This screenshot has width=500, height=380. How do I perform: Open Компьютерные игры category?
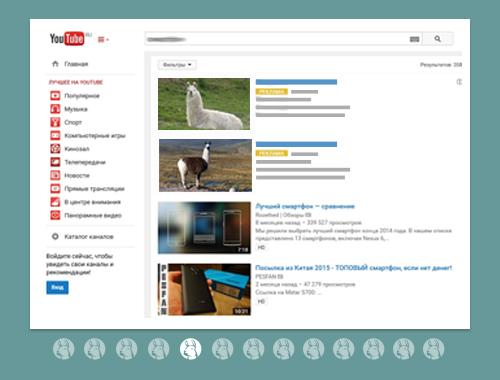[x=88, y=136]
